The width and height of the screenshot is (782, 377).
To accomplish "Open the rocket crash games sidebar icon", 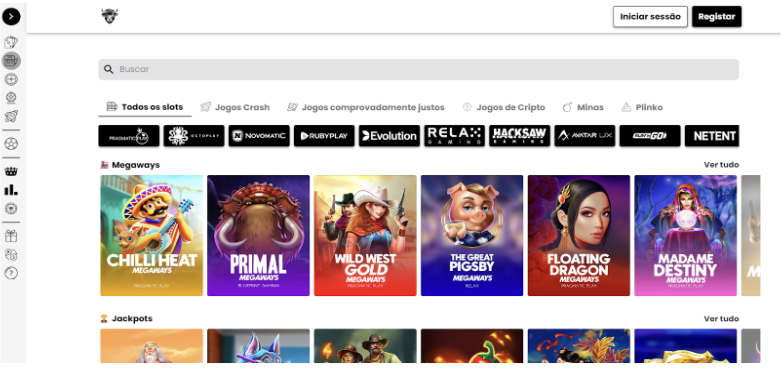I will click(x=11, y=116).
